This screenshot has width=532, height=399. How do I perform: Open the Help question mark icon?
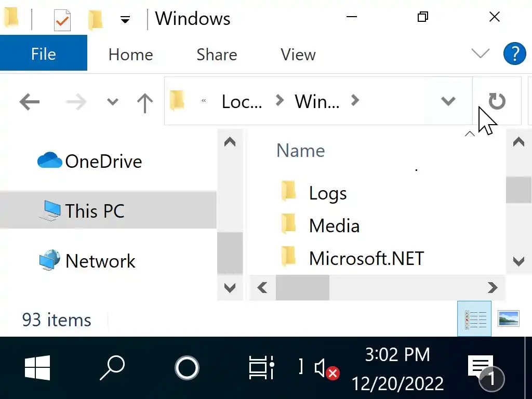click(x=514, y=54)
